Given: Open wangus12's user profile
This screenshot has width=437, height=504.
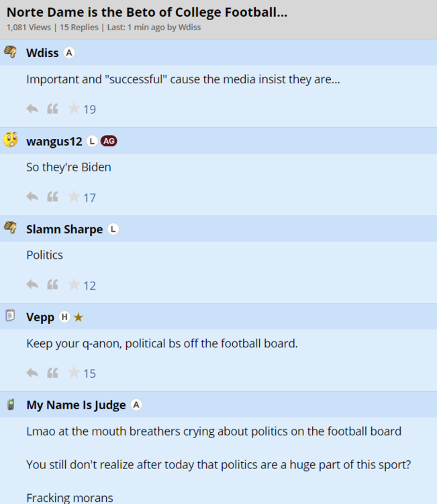Looking at the screenshot, I should point(54,141).
